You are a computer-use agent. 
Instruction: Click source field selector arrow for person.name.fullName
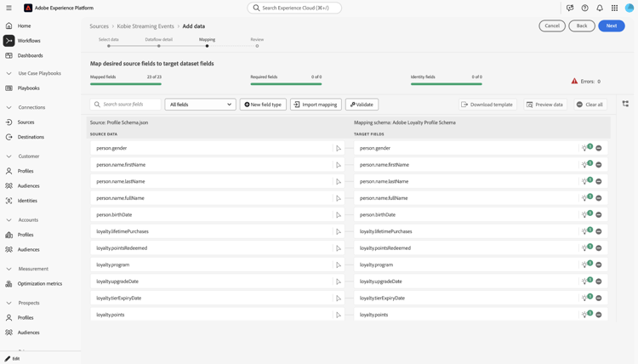pyautogui.click(x=339, y=198)
